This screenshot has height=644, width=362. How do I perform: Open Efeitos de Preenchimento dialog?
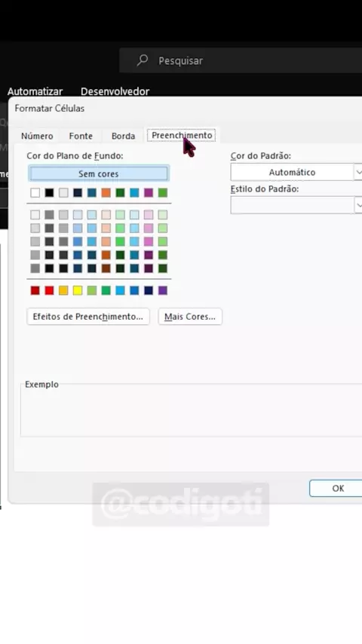pos(88,317)
